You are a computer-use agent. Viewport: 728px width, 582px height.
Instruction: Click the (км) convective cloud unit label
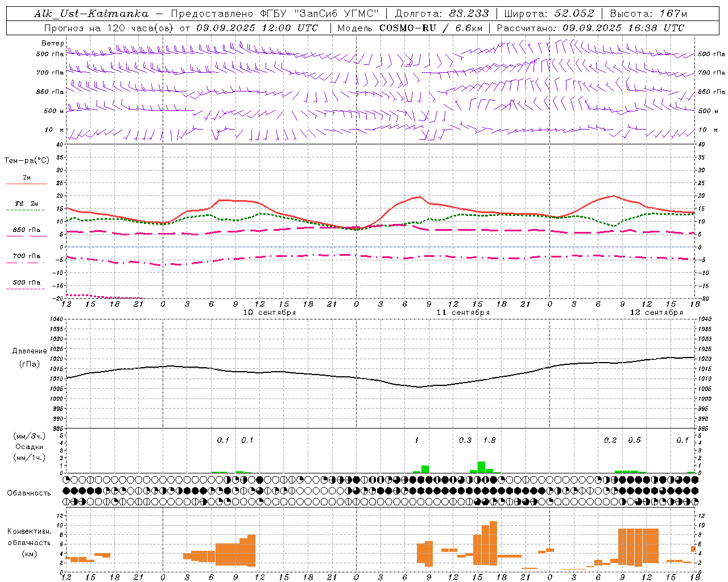click(x=30, y=554)
